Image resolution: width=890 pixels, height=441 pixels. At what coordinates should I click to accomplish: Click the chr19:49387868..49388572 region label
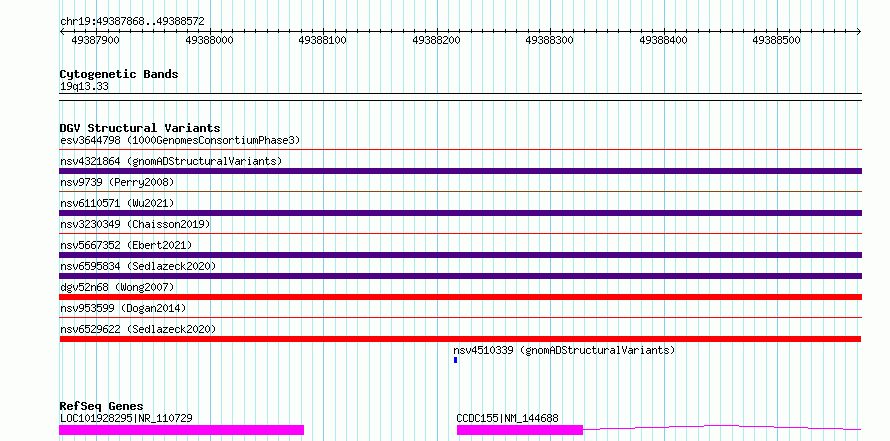coord(132,22)
